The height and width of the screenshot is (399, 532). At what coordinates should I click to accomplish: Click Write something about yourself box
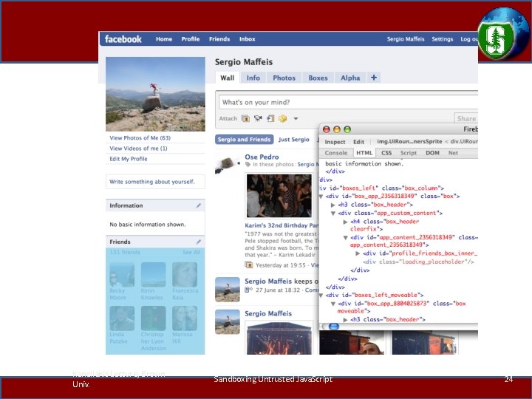[x=155, y=182]
